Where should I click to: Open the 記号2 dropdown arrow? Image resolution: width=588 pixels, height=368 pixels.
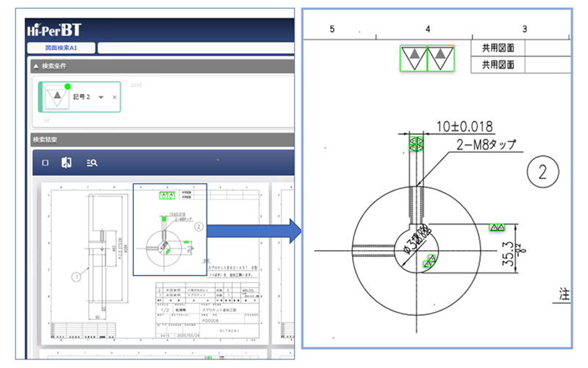pos(101,97)
